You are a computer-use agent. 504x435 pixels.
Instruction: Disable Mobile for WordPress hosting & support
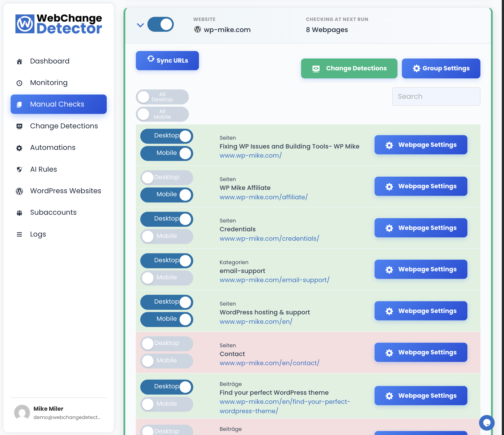pos(167,319)
